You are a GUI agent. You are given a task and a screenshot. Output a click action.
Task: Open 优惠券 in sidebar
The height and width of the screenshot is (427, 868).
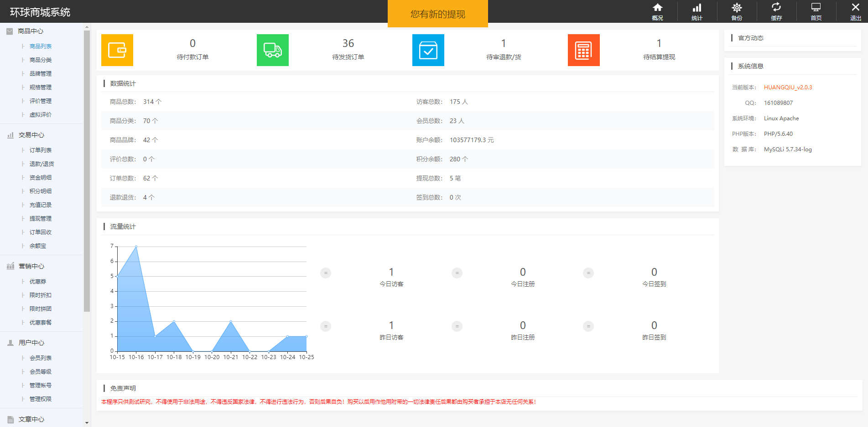pyautogui.click(x=38, y=282)
